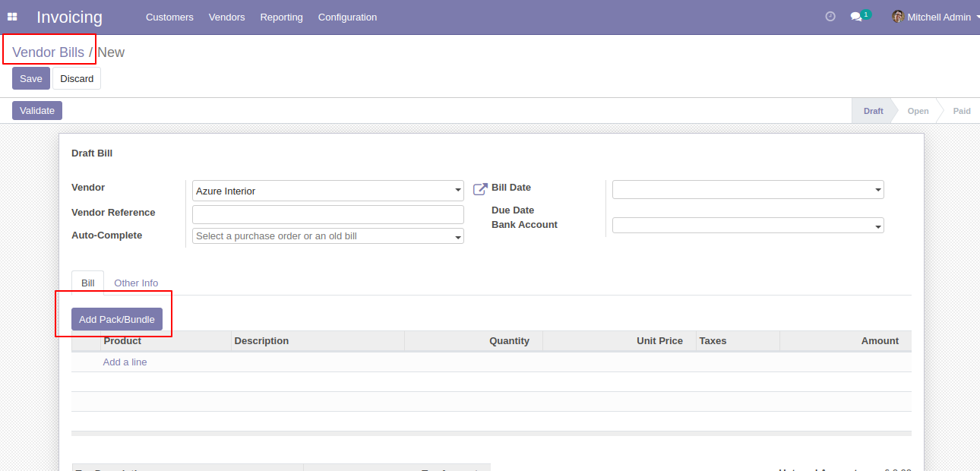Click the Description column header
Screen dimensions: 980x471
pyautogui.click(x=318, y=341)
